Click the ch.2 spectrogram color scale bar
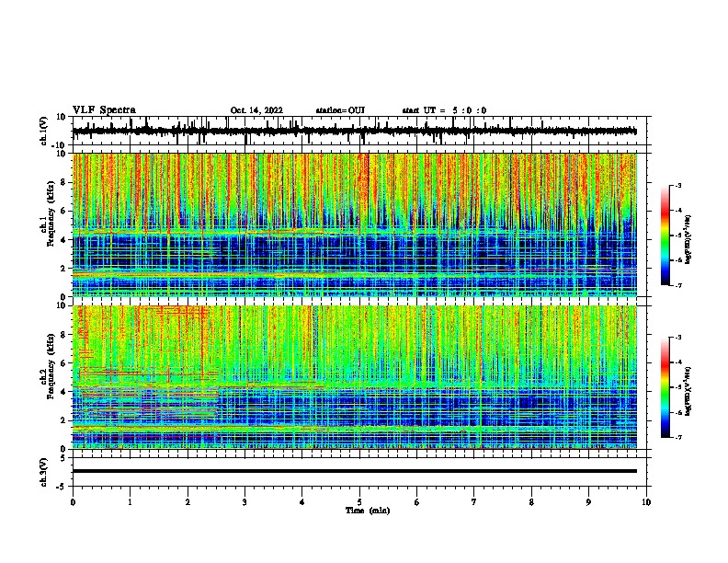 (x=665, y=387)
